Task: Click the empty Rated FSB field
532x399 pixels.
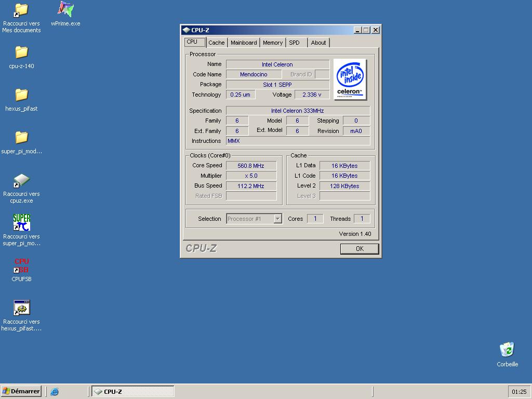Action: (251, 196)
